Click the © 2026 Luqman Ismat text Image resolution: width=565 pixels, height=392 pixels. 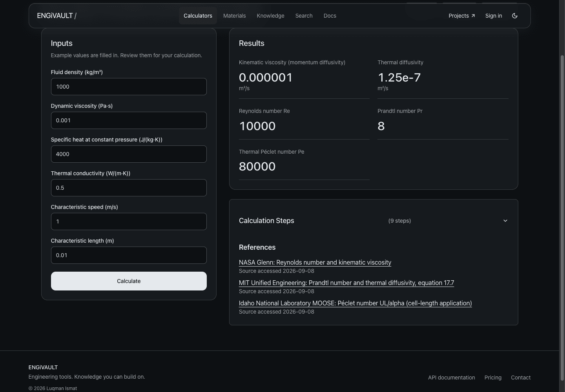click(x=53, y=388)
